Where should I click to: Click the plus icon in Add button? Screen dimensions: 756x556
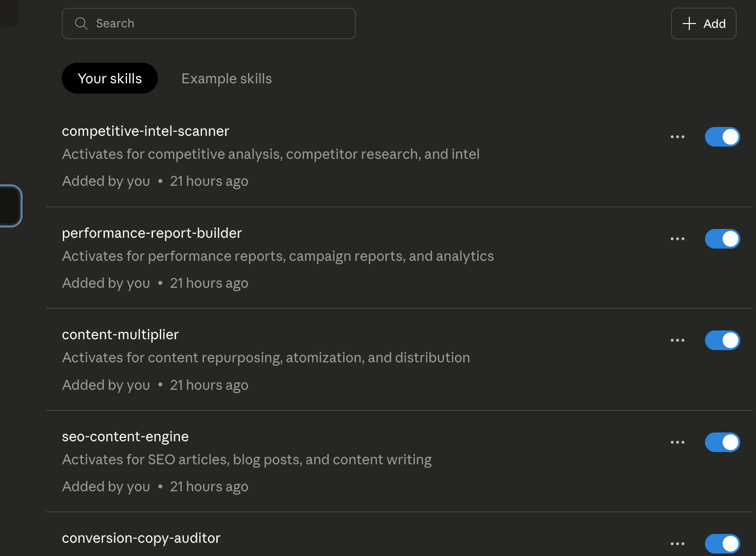click(x=689, y=24)
